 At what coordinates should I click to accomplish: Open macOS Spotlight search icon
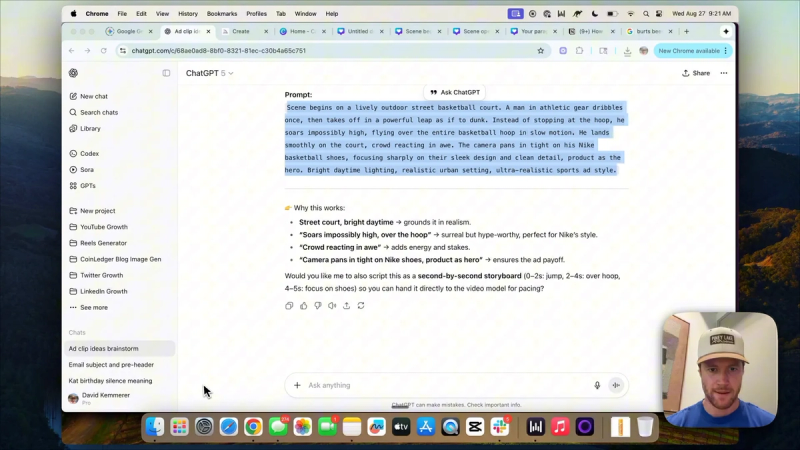[645, 14]
